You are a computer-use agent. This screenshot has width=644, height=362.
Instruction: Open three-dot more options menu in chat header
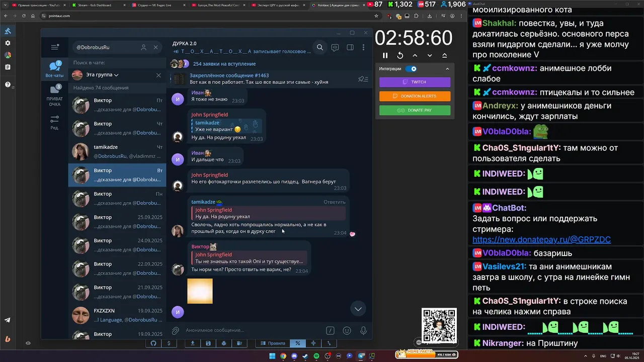(363, 47)
